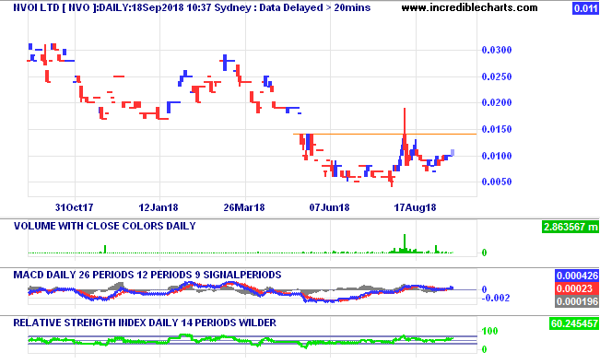Select the 0.0200 price axis label
The width and height of the screenshot is (600, 364).
(x=496, y=102)
